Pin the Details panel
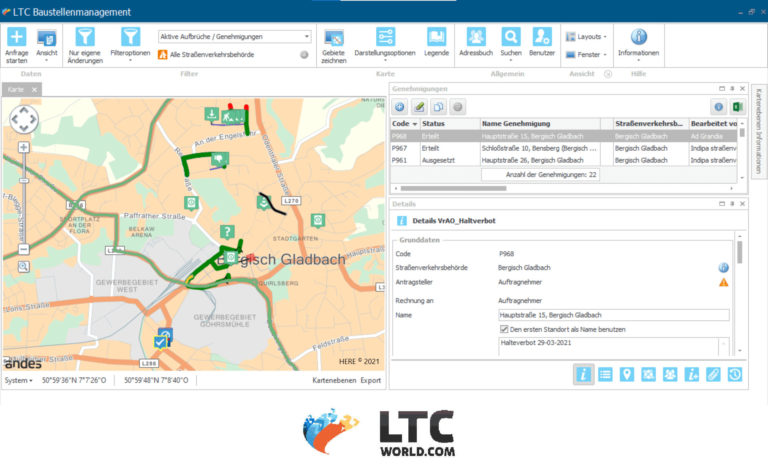 [732, 204]
